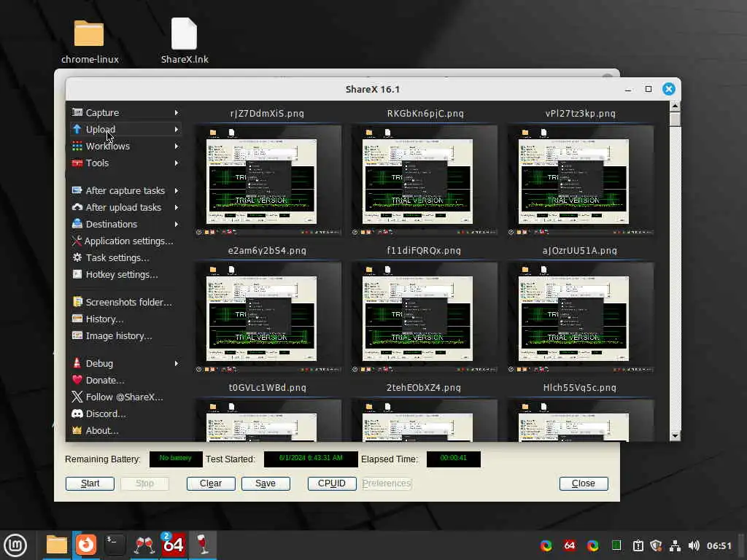
Task: Click the History icon
Action: (77, 319)
